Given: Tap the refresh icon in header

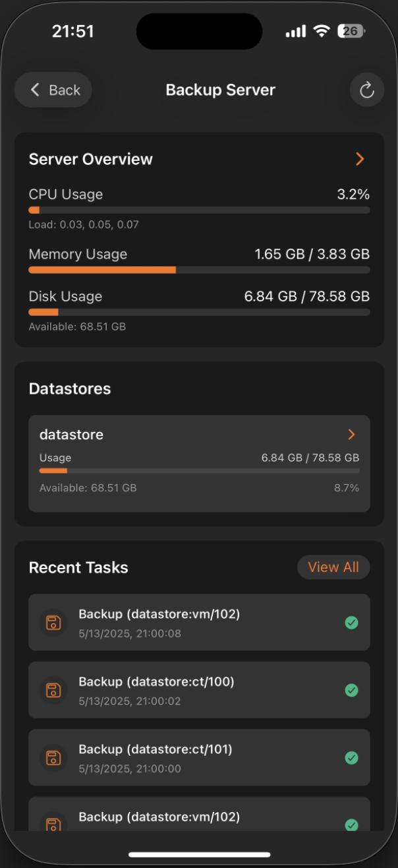Looking at the screenshot, I should (x=367, y=90).
